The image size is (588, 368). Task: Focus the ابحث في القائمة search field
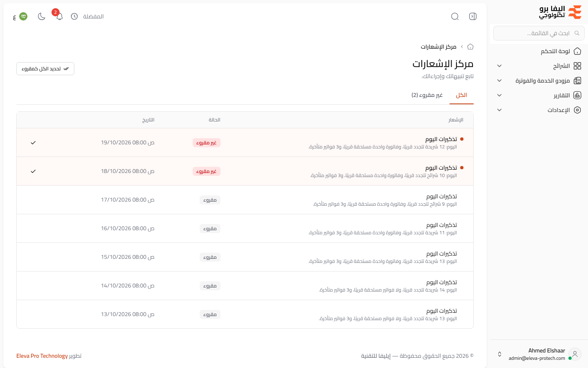tap(539, 33)
